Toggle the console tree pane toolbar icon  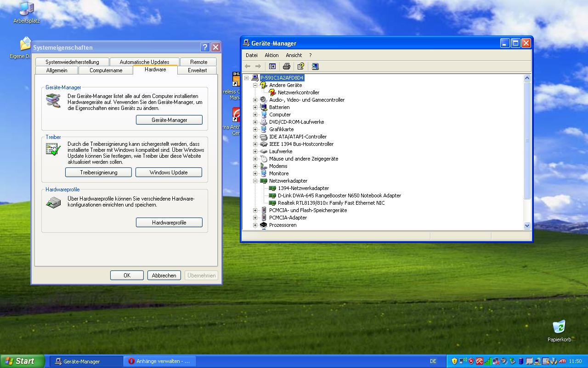tap(272, 66)
